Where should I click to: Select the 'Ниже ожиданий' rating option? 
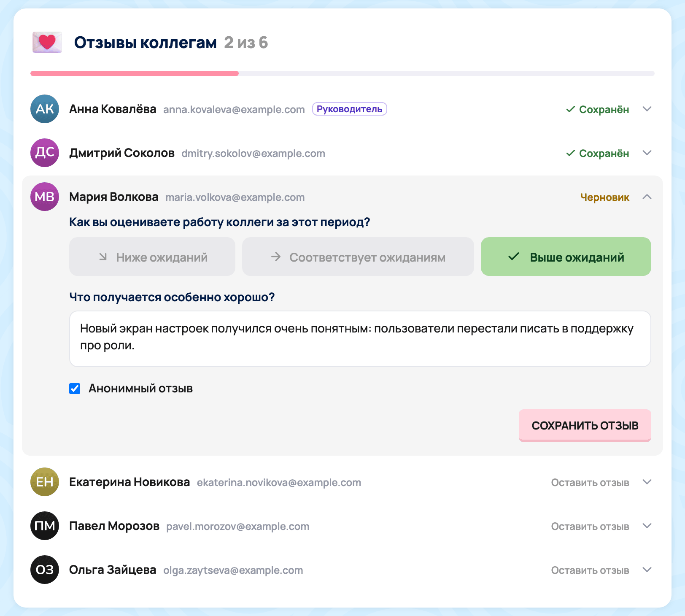(152, 257)
